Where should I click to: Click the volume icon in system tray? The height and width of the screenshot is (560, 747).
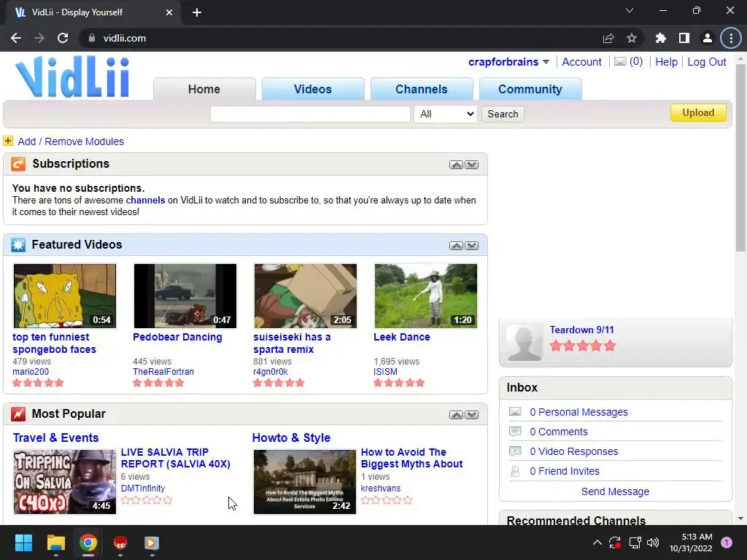coord(653,542)
